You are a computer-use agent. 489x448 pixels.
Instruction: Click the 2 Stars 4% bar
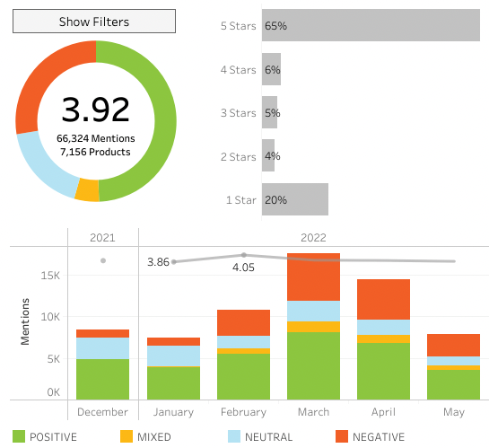click(x=268, y=155)
